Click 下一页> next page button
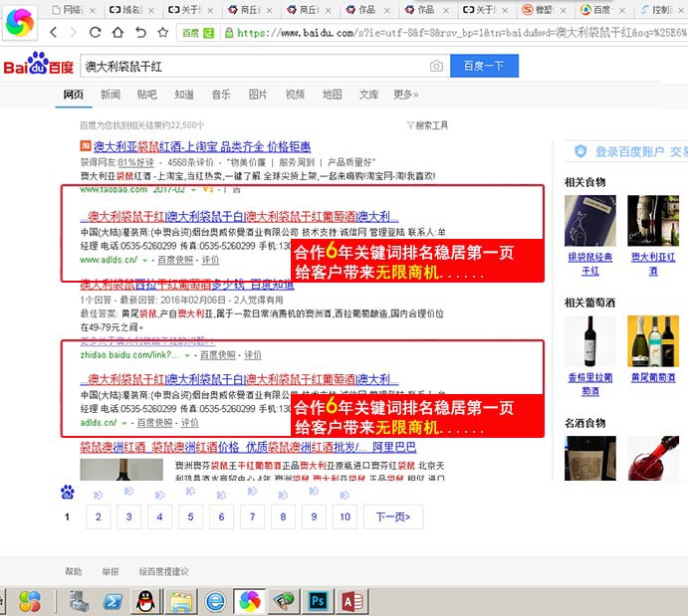This screenshot has width=688, height=616. tap(393, 516)
